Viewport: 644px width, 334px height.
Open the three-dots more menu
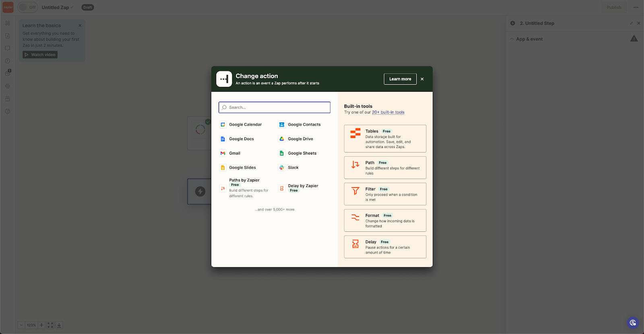636,7
